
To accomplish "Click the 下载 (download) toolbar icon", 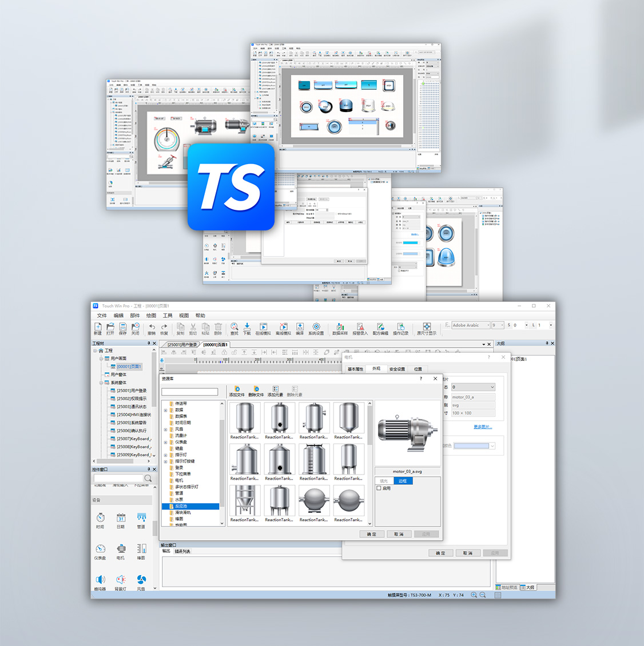I will coord(248,326).
